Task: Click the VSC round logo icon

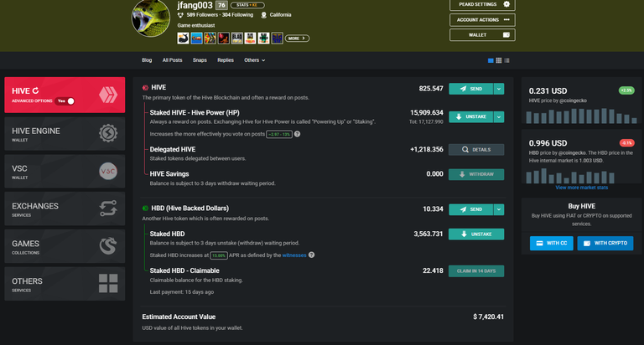Action: (x=108, y=171)
